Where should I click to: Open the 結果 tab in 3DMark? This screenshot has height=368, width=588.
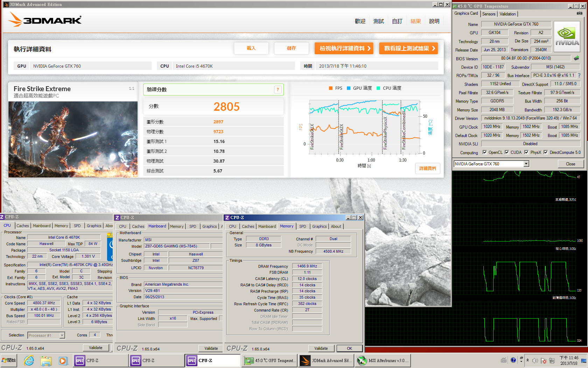point(416,21)
